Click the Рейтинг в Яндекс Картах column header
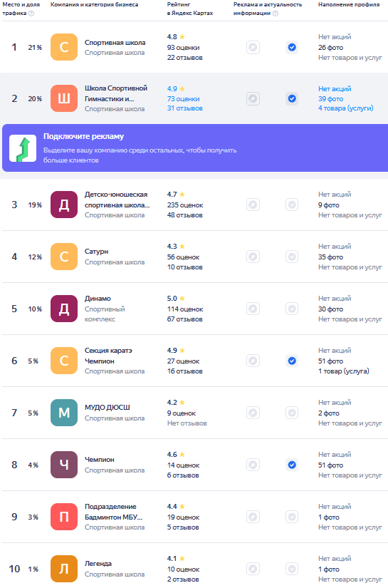 pyautogui.click(x=190, y=9)
